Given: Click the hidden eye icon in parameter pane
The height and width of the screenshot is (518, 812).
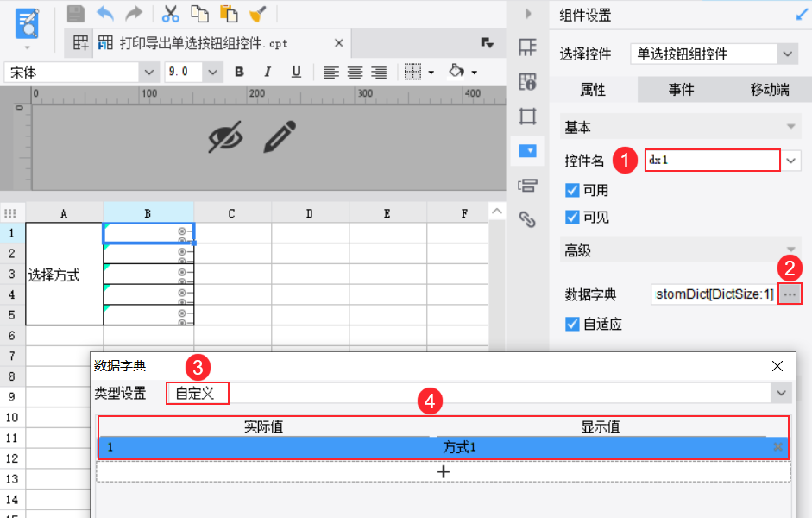Looking at the screenshot, I should tap(225, 136).
